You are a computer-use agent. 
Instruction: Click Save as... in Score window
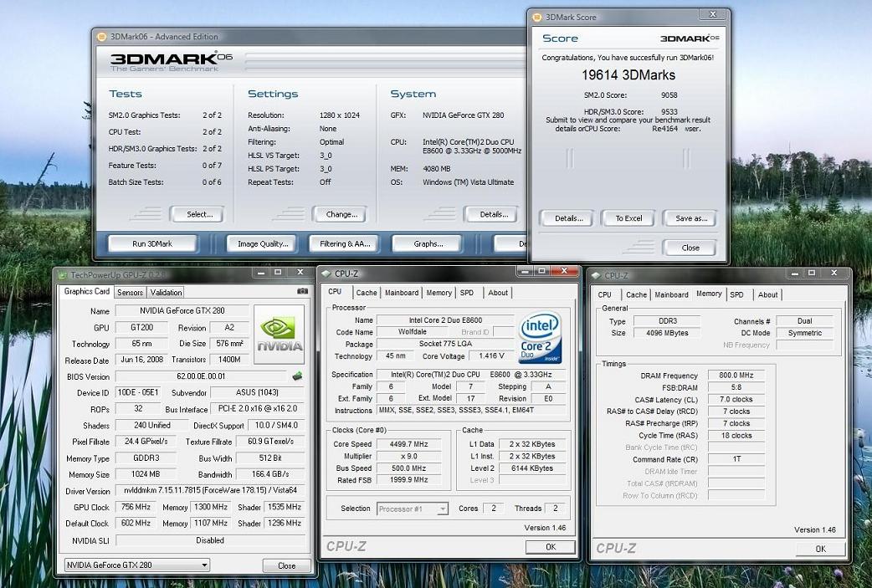[690, 218]
